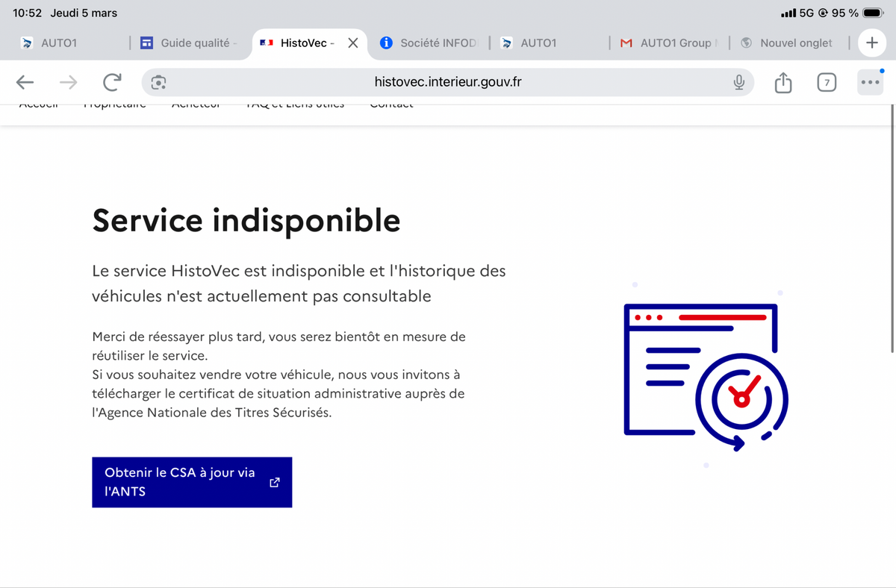Image resolution: width=896 pixels, height=588 pixels.
Task: Tap the back navigation arrow
Action: pyautogui.click(x=25, y=82)
